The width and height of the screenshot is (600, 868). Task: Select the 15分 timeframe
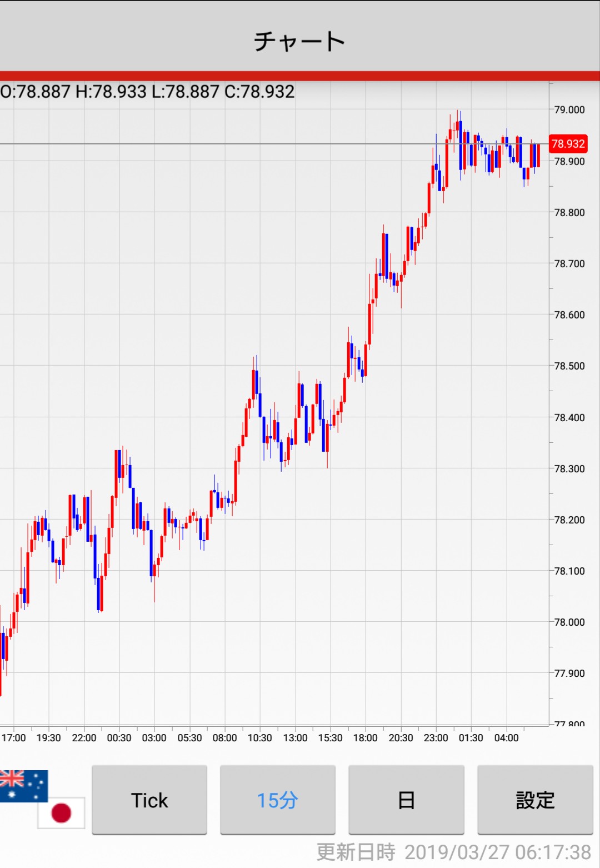tap(277, 800)
